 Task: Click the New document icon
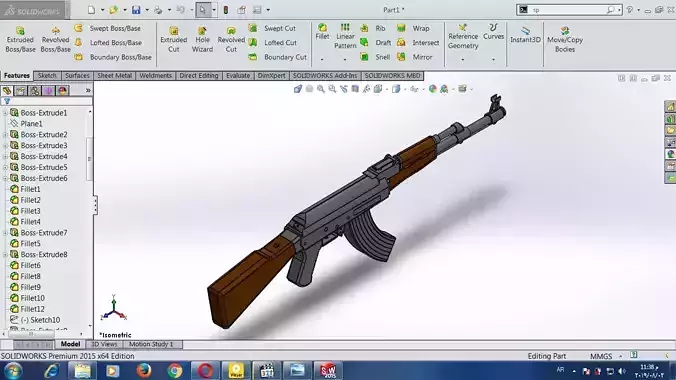pyautogui.click(x=91, y=10)
